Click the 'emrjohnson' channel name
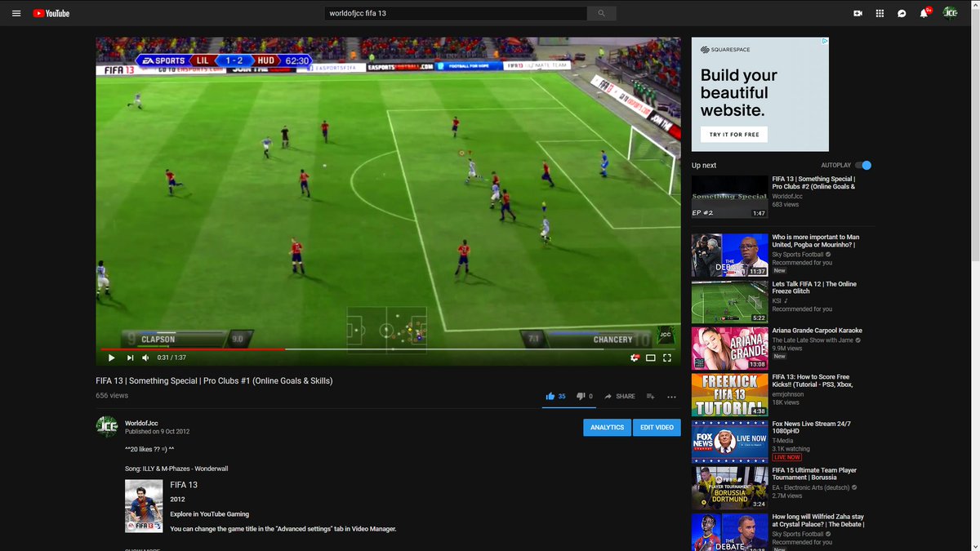The image size is (980, 551). pos(788,393)
